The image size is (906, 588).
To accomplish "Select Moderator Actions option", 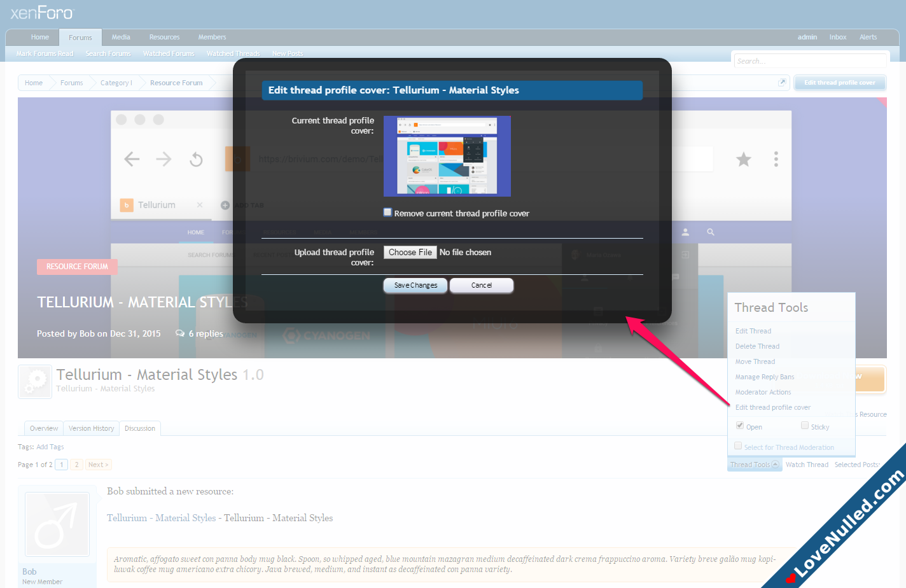I will 763,392.
